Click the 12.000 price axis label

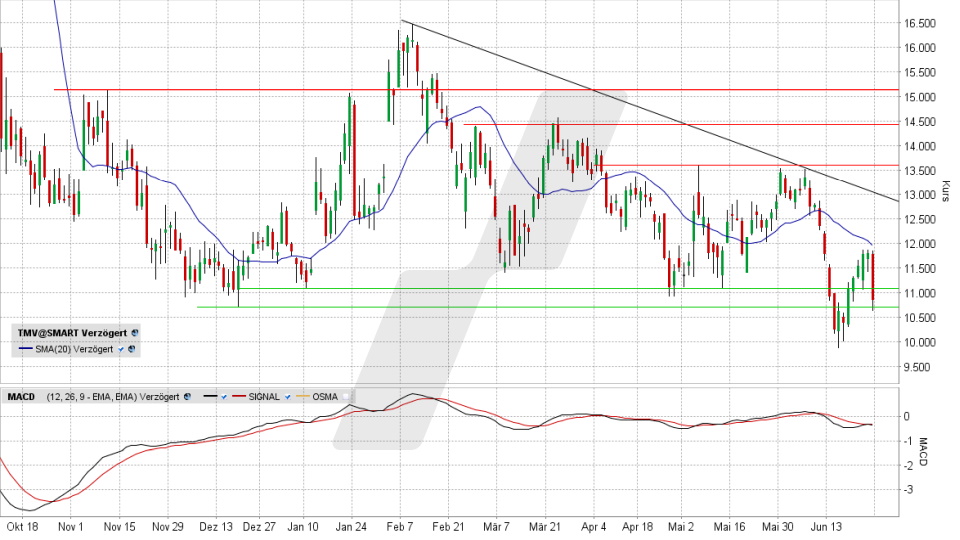tap(920, 244)
